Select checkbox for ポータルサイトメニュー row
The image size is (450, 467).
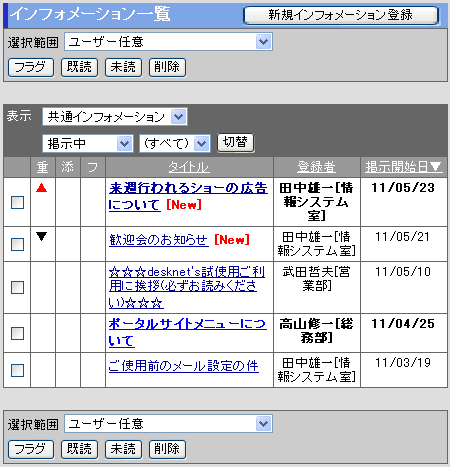pos(17,333)
